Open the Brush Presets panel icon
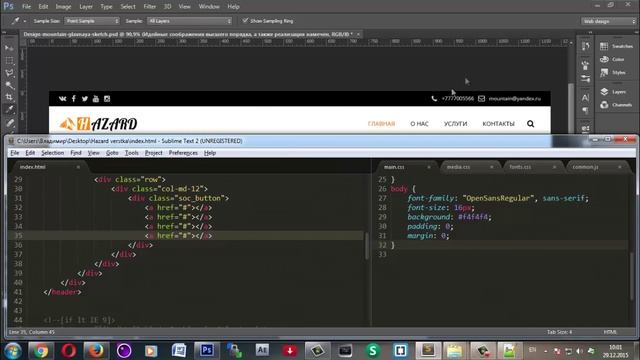 coord(585,64)
